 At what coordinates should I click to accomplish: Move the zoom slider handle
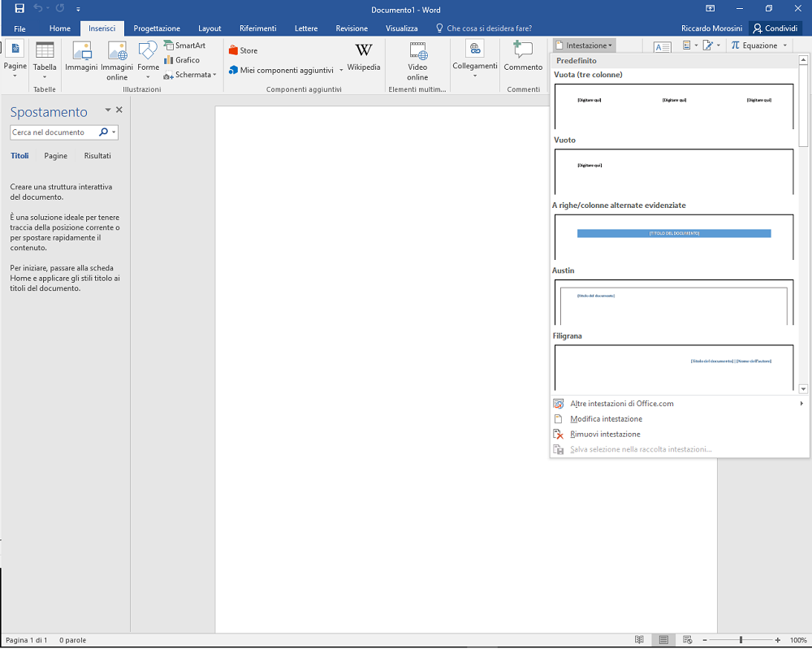point(741,640)
